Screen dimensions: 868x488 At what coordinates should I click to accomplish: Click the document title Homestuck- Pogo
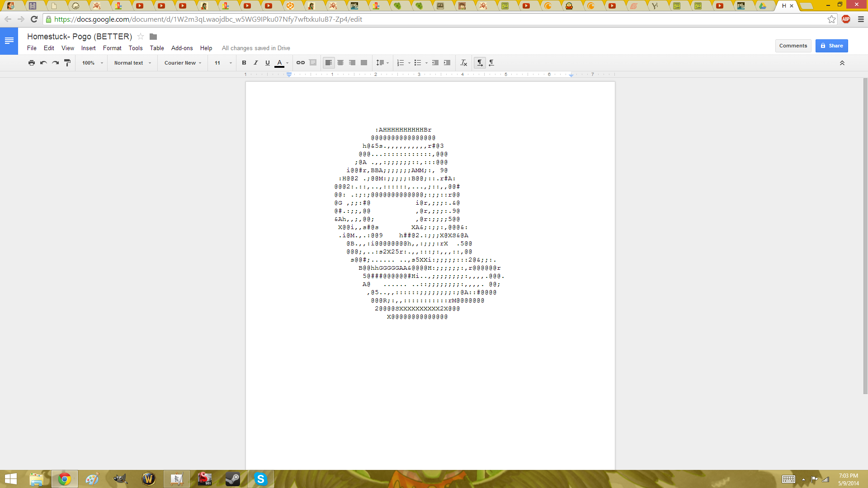80,37
